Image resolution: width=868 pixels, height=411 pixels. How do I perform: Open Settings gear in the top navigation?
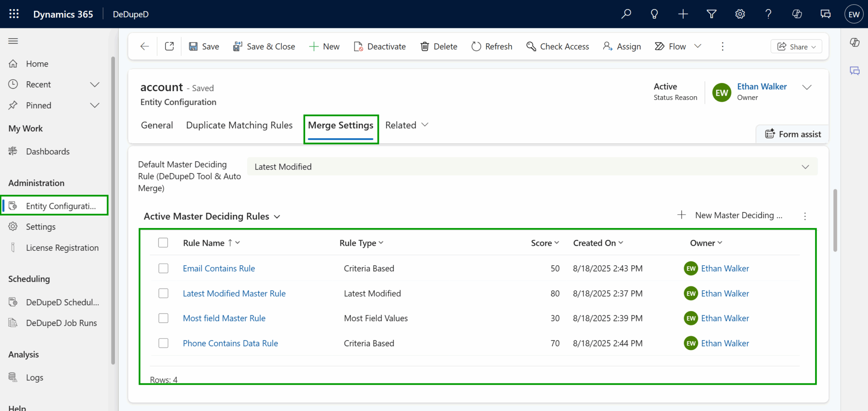tap(740, 14)
